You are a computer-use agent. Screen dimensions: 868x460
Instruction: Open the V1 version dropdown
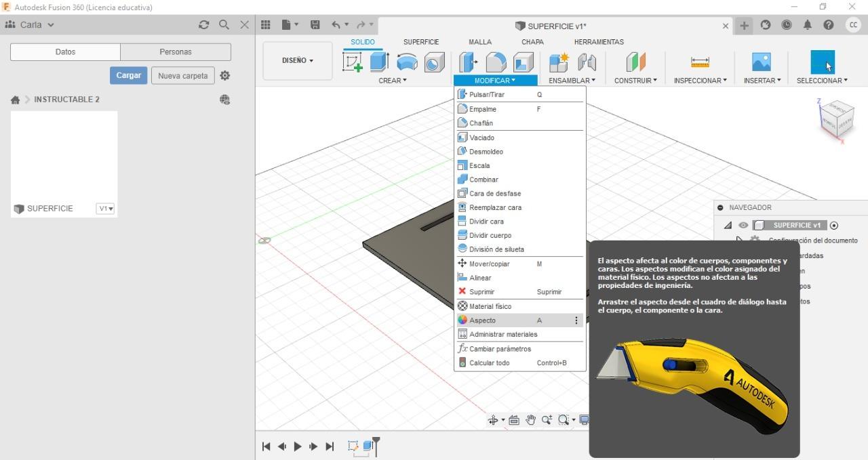(x=106, y=209)
